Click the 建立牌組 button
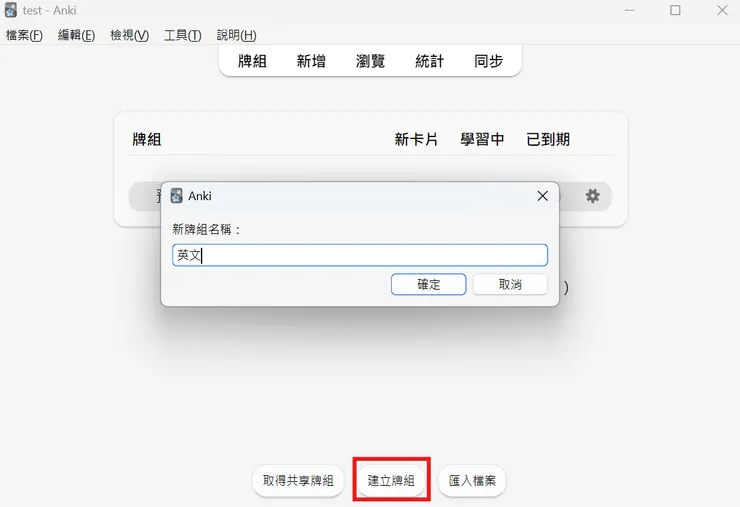The height and width of the screenshot is (507, 740). [x=391, y=481]
